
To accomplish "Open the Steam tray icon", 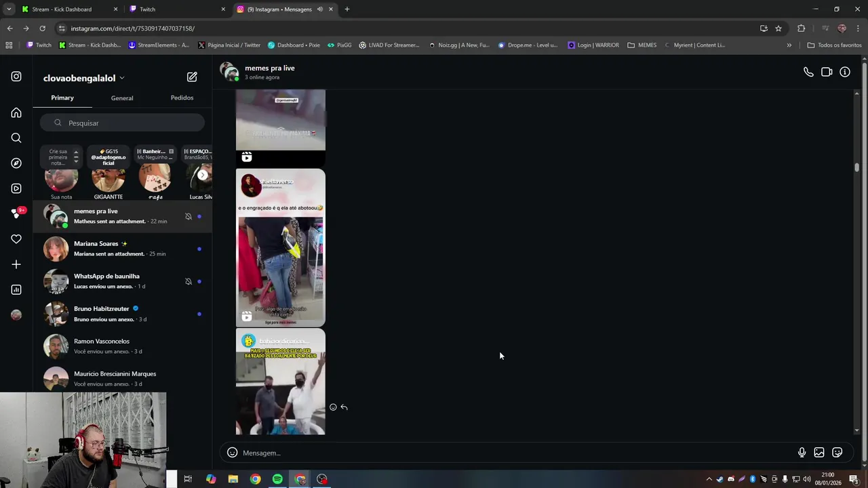I will (720, 479).
